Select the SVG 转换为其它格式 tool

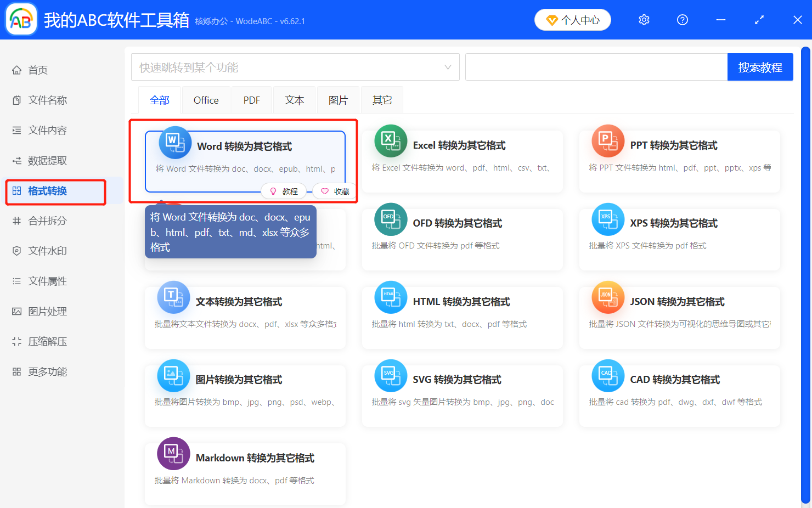tap(463, 379)
